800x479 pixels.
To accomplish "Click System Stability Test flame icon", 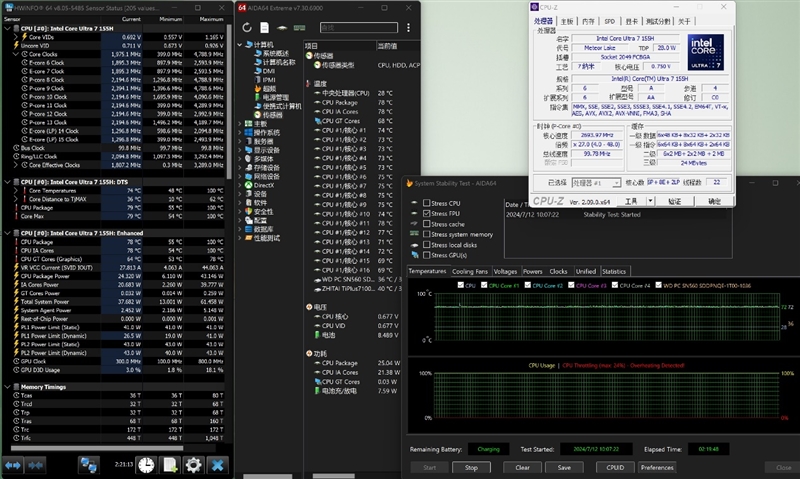I will click(x=409, y=183).
